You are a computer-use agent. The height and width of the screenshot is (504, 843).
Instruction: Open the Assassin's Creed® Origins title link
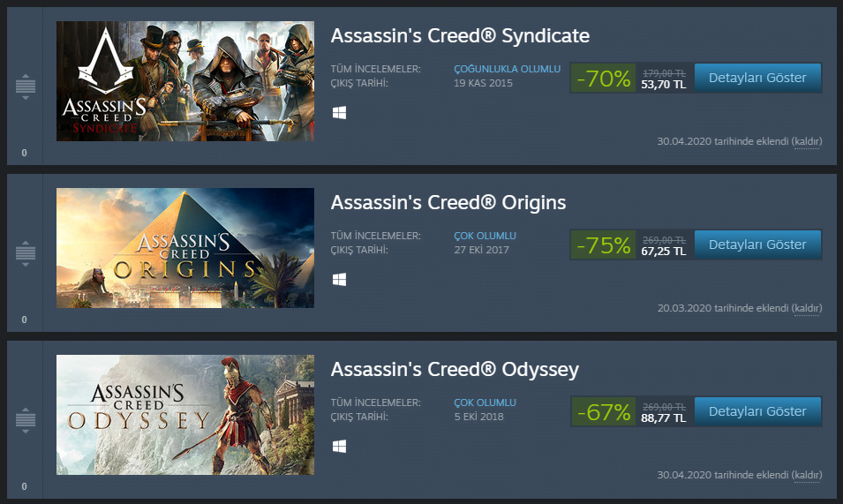click(448, 203)
